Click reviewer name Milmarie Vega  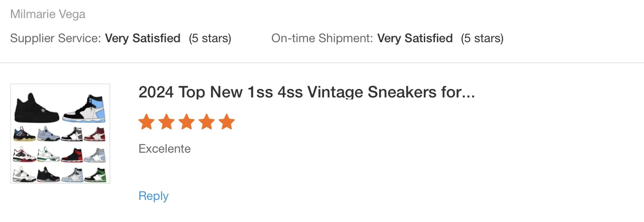(x=48, y=14)
